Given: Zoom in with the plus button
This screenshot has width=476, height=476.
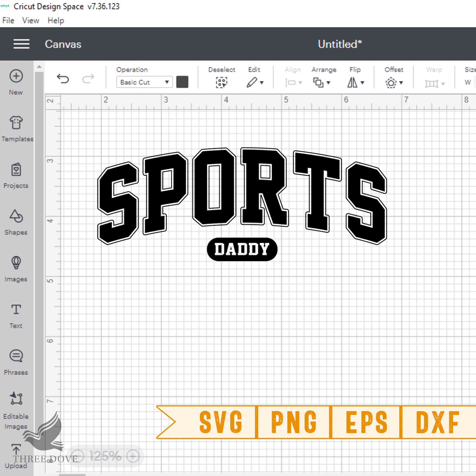Looking at the screenshot, I should click(133, 456).
